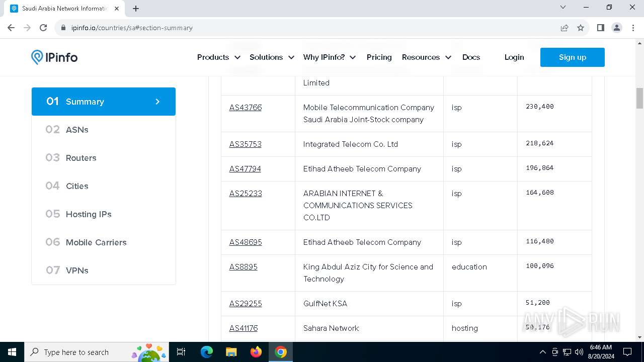Open the Docs page
644x362 pixels.
coord(471,57)
